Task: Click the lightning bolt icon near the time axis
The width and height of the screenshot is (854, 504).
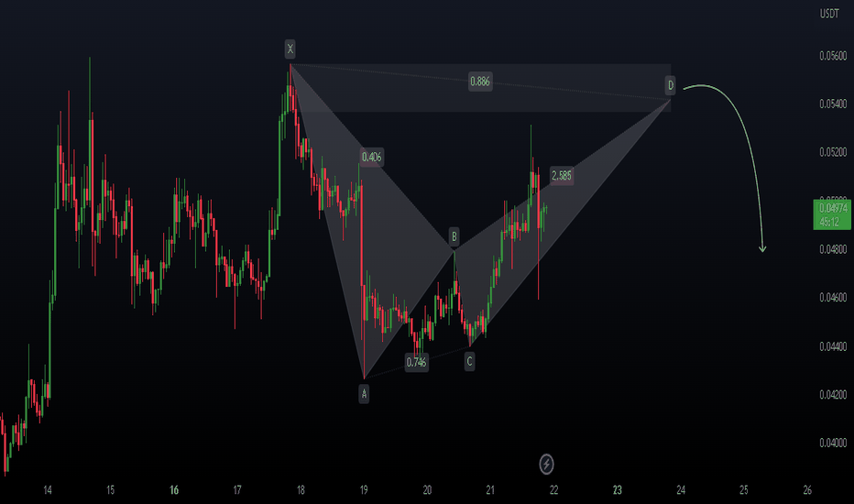Action: coord(546,465)
